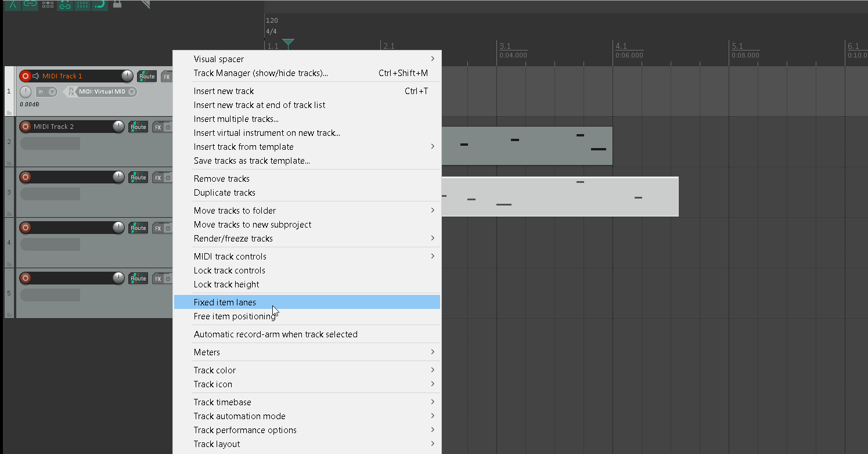Open the Route button on MIDI Track 1

(x=147, y=76)
